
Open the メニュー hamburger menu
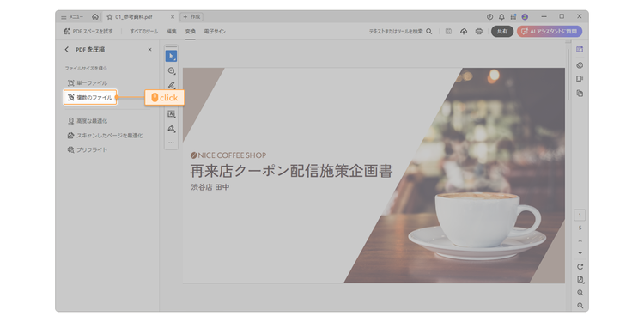point(71,17)
